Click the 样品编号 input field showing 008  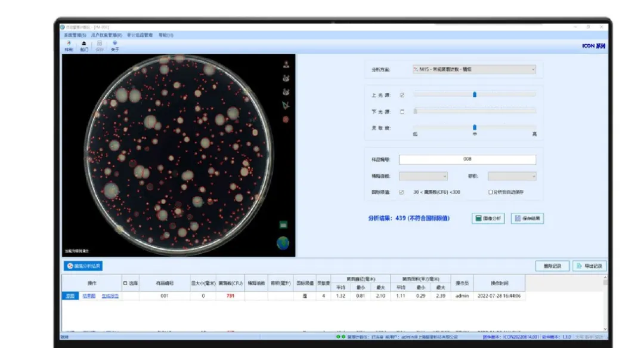pyautogui.click(x=467, y=159)
